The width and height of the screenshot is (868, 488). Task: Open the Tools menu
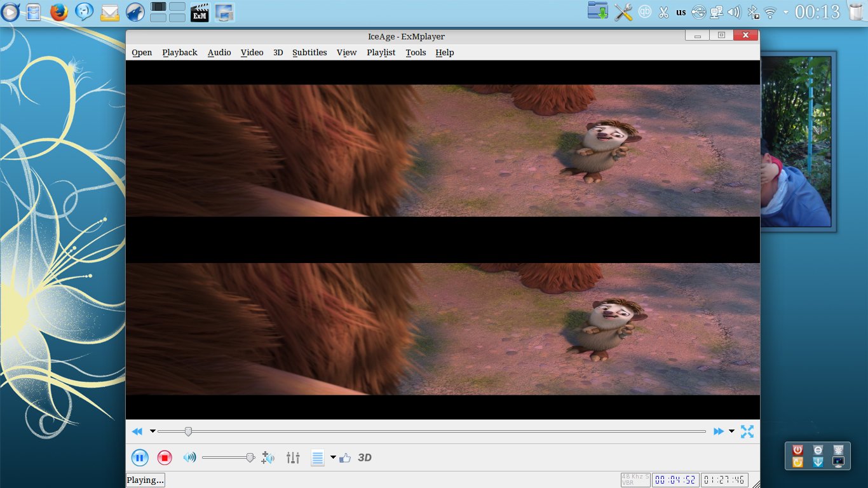416,53
